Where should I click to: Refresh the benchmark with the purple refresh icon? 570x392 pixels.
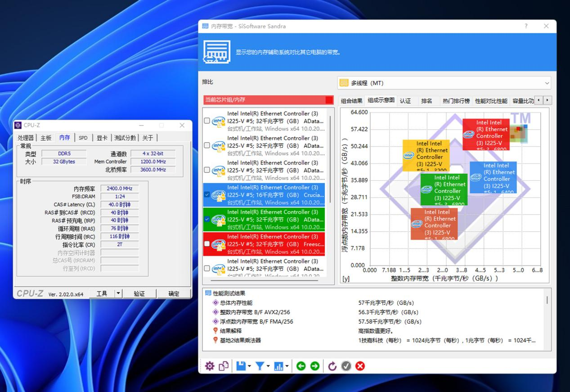332,366
